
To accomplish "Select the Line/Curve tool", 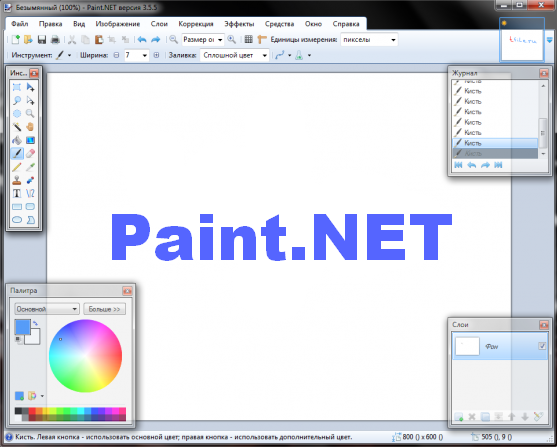I will coord(31,193).
